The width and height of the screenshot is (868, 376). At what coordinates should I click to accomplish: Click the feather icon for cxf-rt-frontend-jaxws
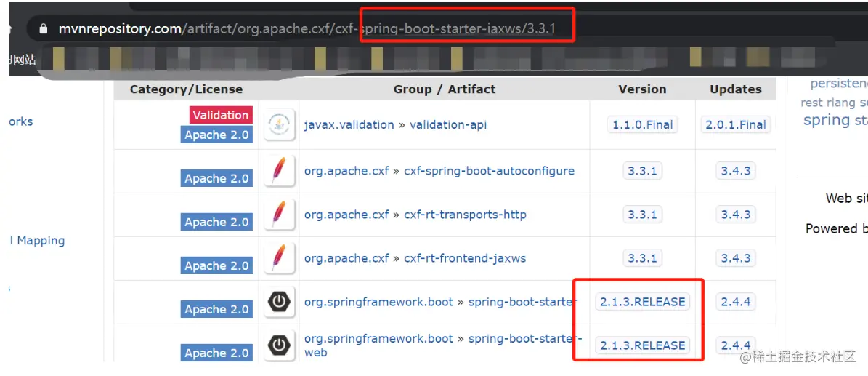coord(278,258)
